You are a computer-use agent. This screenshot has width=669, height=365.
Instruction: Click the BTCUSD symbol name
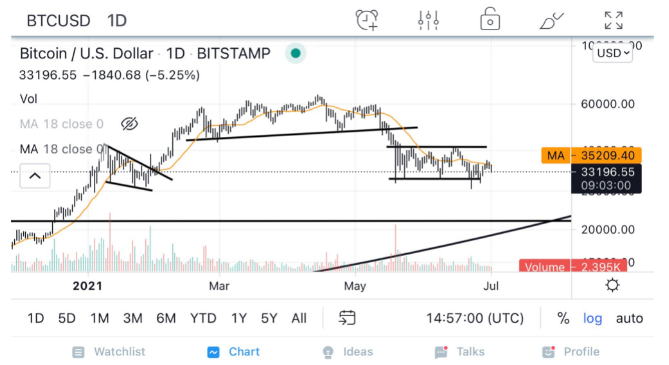58,20
